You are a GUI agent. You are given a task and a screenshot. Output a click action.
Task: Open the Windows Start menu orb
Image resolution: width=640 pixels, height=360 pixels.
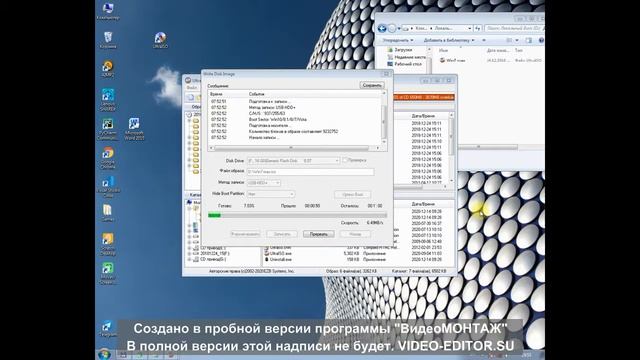click(x=104, y=353)
